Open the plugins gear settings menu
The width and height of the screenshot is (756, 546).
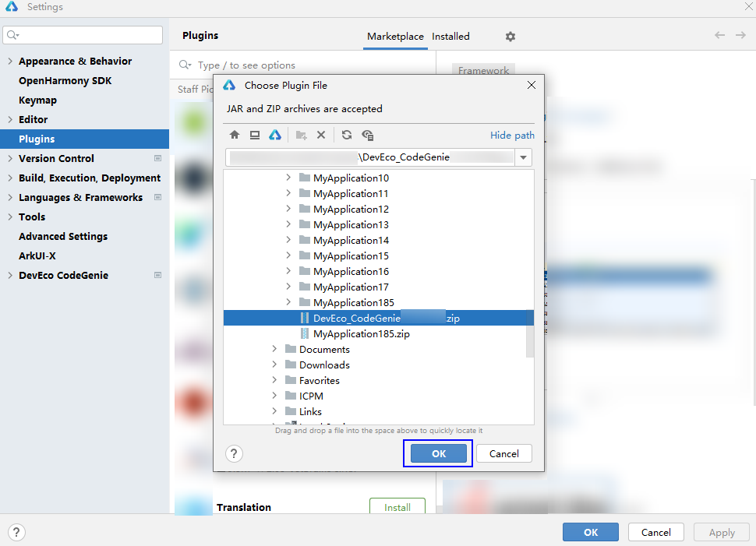[510, 37]
